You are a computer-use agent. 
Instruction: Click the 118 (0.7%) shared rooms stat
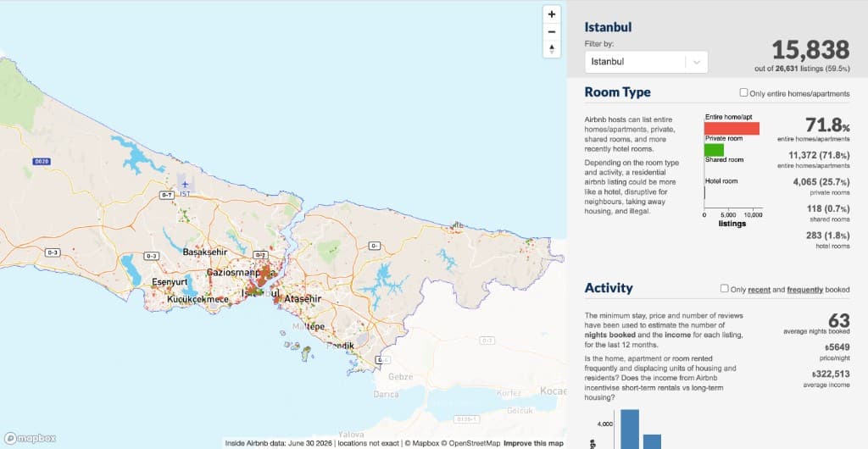point(828,209)
